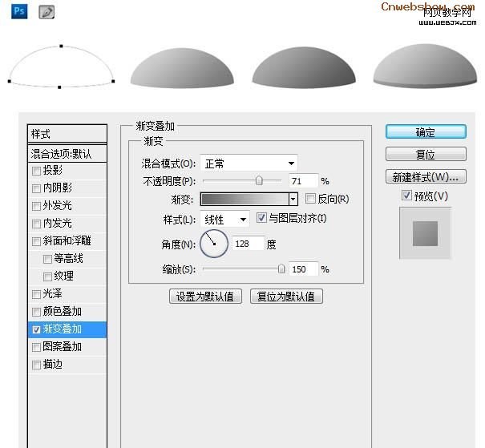Click the bottom anchor point of path outline
485x448 pixels.
(59, 87)
